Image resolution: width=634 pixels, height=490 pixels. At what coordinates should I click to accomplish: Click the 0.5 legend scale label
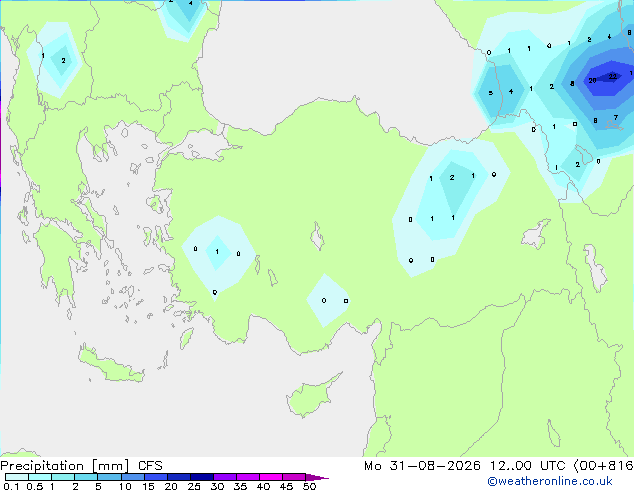click(35, 486)
